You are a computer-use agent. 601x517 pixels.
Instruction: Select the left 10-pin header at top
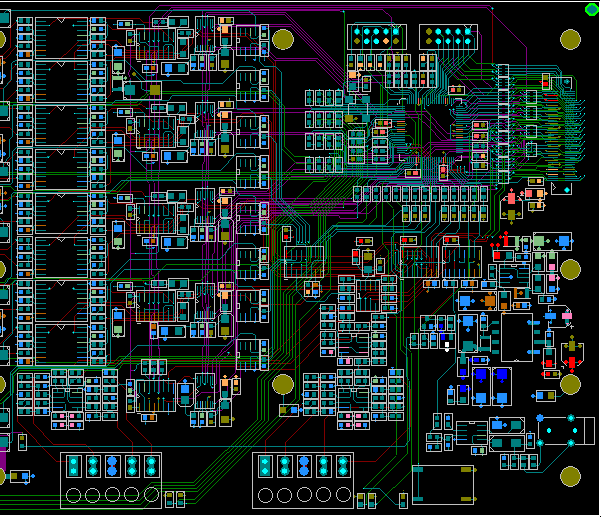click(374, 37)
